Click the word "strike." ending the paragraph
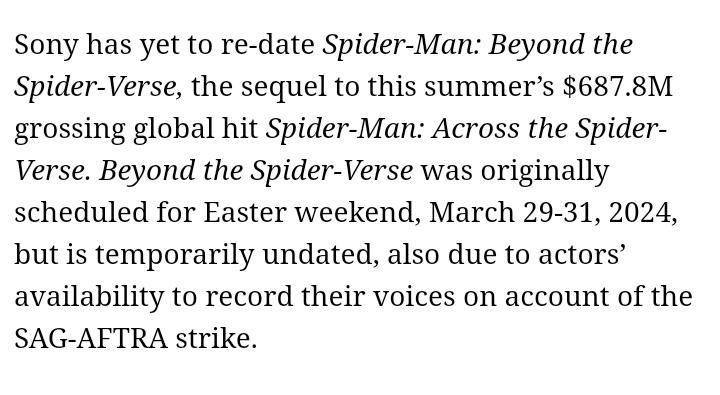 (216, 339)
